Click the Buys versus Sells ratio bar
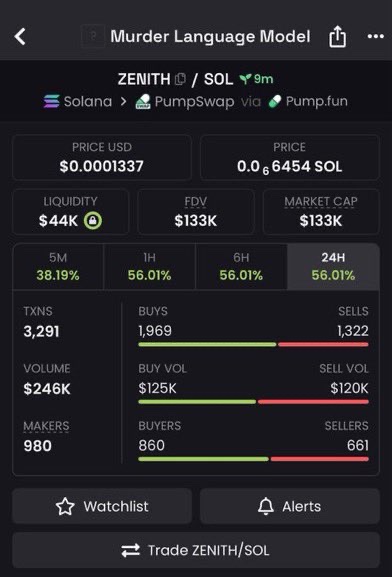 tap(253, 344)
